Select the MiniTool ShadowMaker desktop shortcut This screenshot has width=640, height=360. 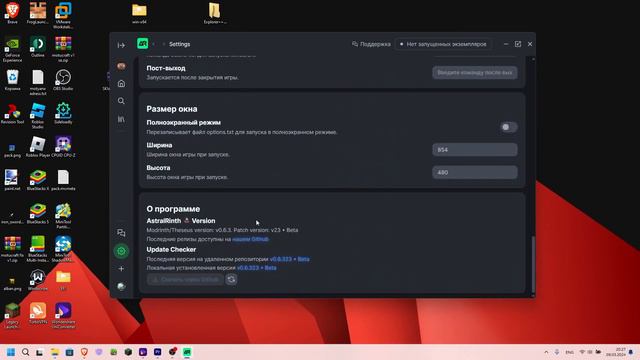click(63, 249)
